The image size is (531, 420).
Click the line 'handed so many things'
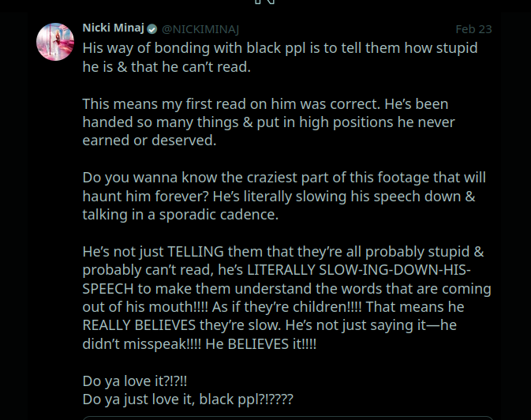(x=268, y=122)
